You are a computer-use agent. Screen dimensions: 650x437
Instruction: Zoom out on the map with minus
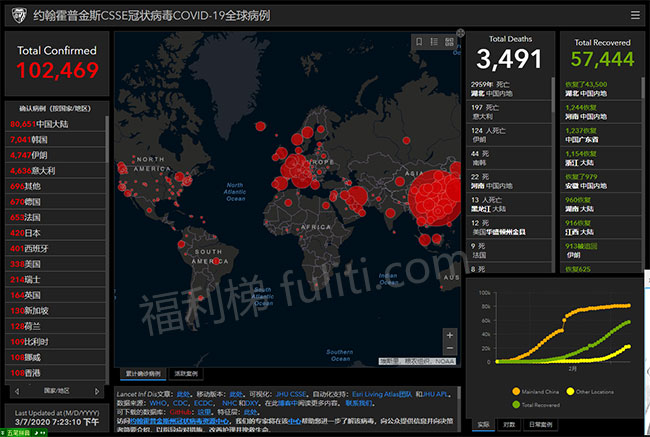point(449,350)
